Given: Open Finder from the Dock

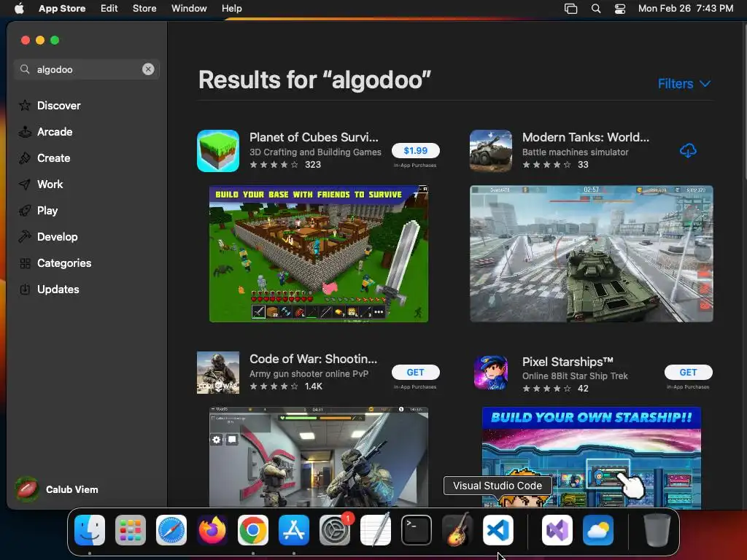Looking at the screenshot, I should 90,530.
